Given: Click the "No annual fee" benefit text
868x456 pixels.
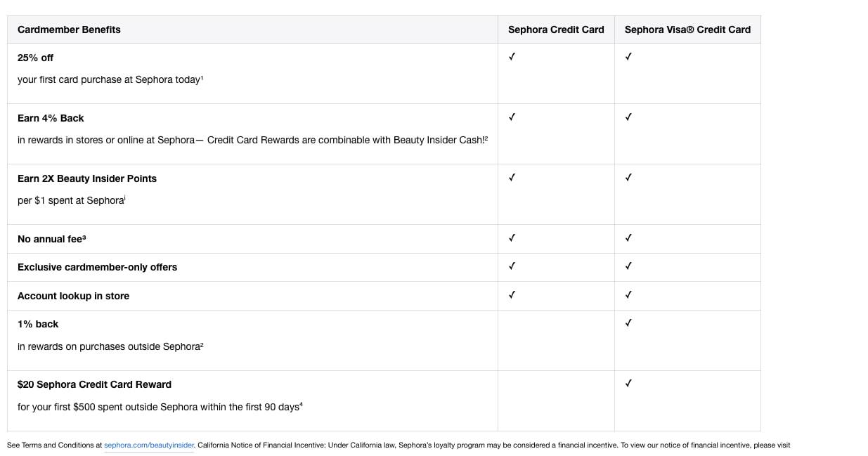Looking at the screenshot, I should point(51,239).
